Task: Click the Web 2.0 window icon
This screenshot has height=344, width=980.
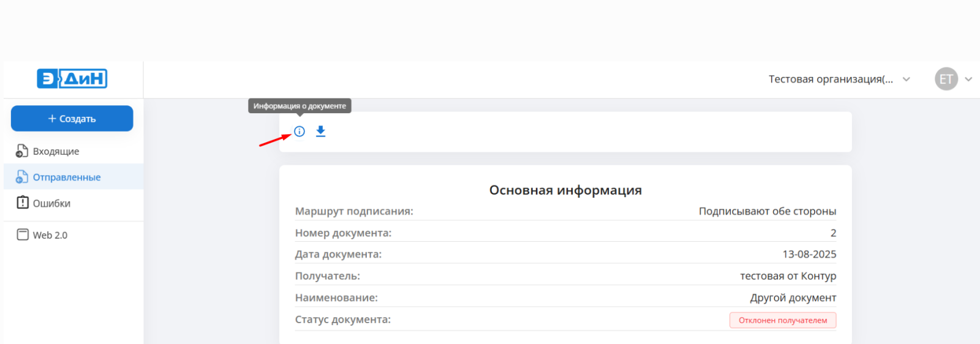Action: (23, 235)
